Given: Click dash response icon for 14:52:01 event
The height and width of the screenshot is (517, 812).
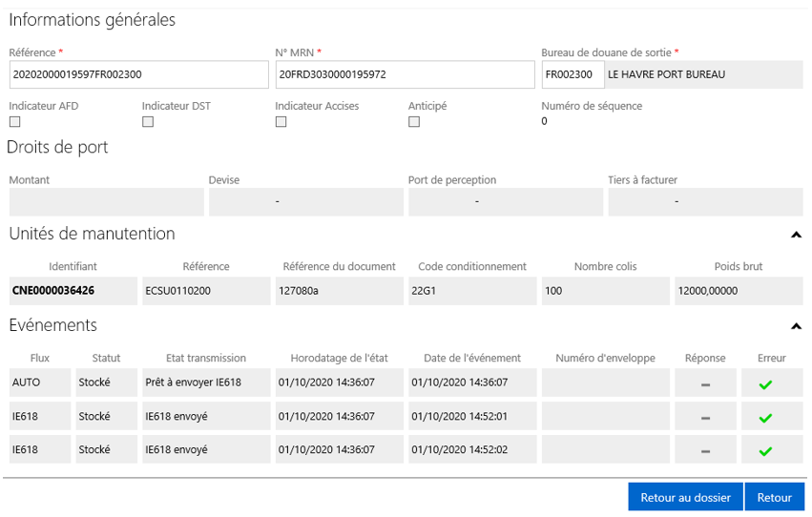Looking at the screenshot, I should (x=705, y=418).
